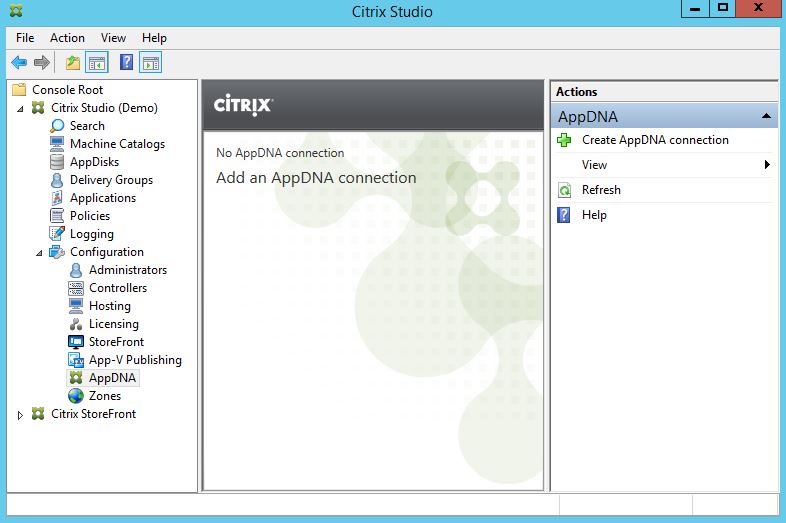Select the Machine Catalogs tree node
Image resolution: width=786 pixels, height=523 pixels.
[x=117, y=144]
